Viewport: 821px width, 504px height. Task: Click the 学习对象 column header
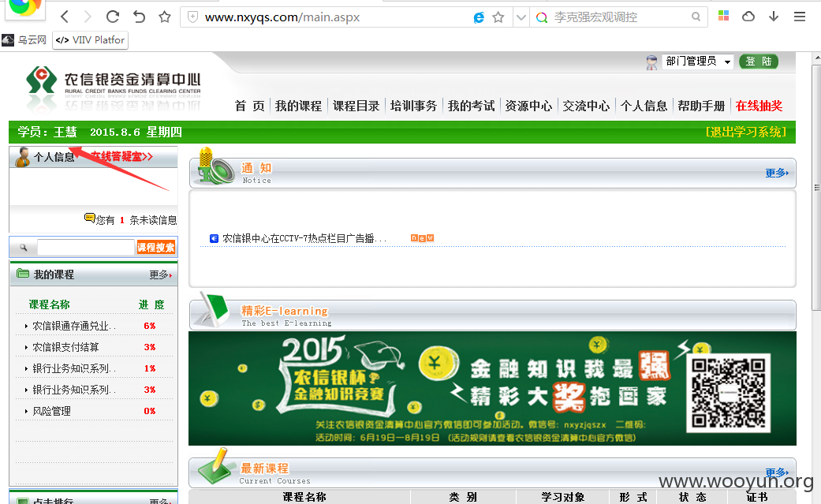pyautogui.click(x=563, y=497)
